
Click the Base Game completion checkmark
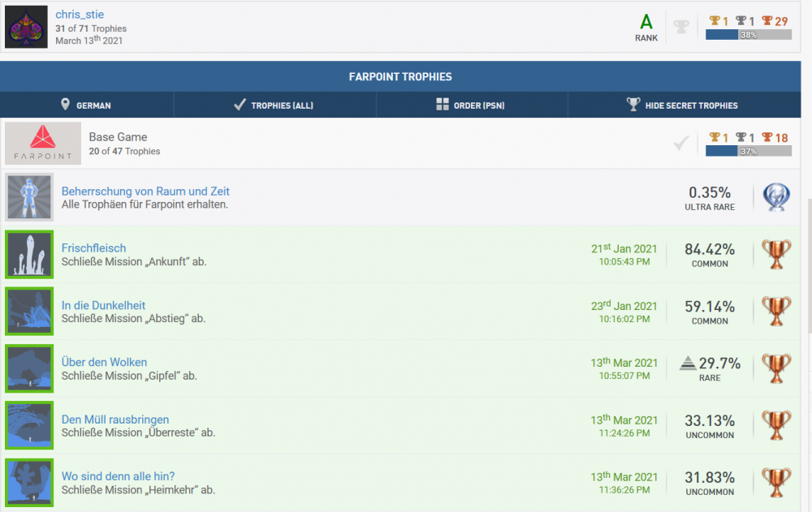[x=681, y=144]
